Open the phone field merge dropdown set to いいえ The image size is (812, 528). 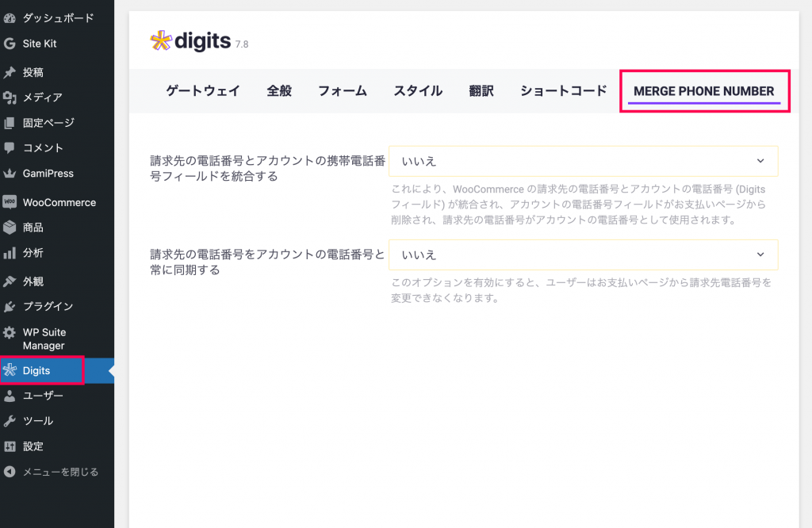click(583, 161)
